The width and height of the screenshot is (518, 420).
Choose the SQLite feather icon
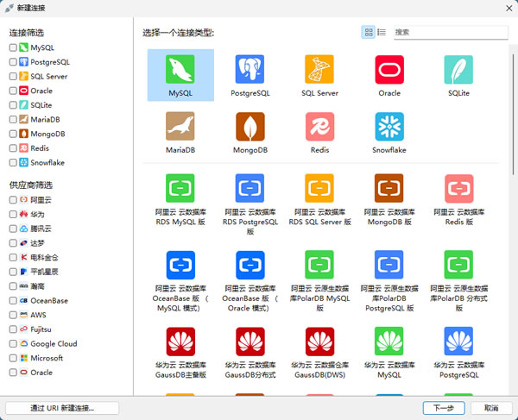pyautogui.click(x=458, y=69)
